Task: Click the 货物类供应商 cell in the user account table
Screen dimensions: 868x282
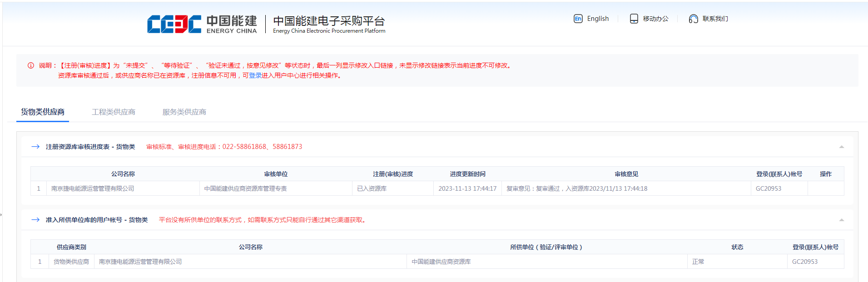Action: coord(71,262)
